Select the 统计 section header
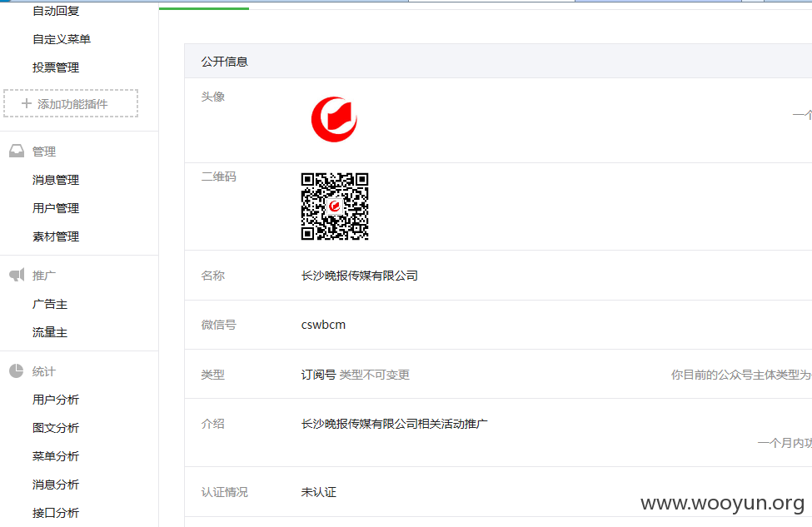 [x=44, y=371]
